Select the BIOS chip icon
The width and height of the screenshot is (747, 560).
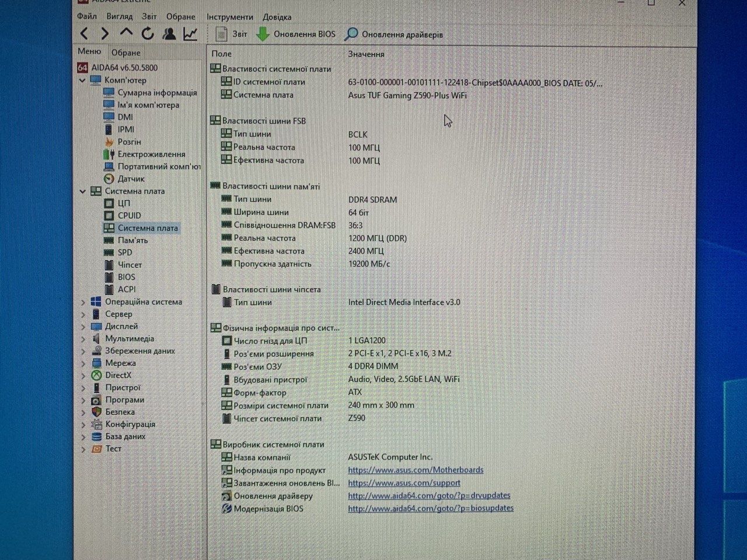[109, 277]
